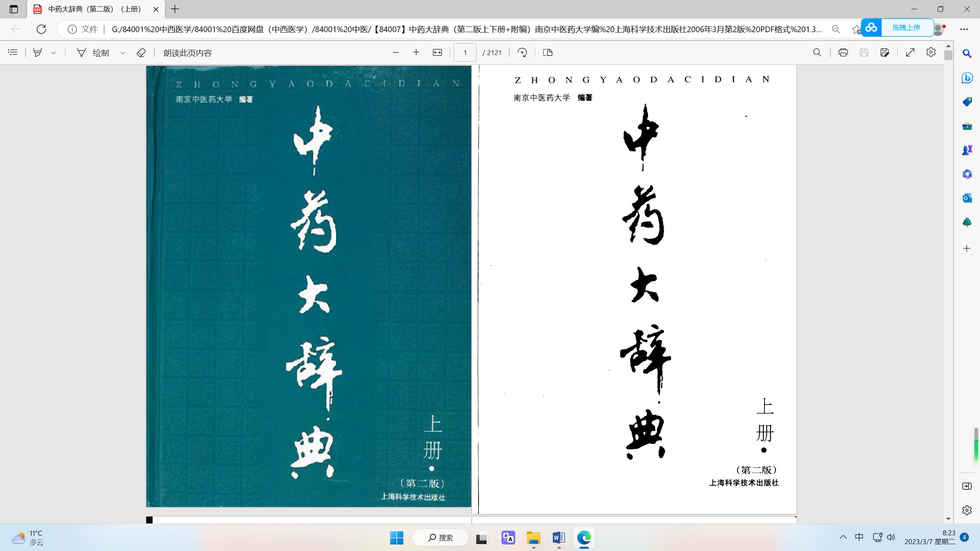Activate the 绘制 draw tool
The image size is (980, 551).
click(93, 53)
